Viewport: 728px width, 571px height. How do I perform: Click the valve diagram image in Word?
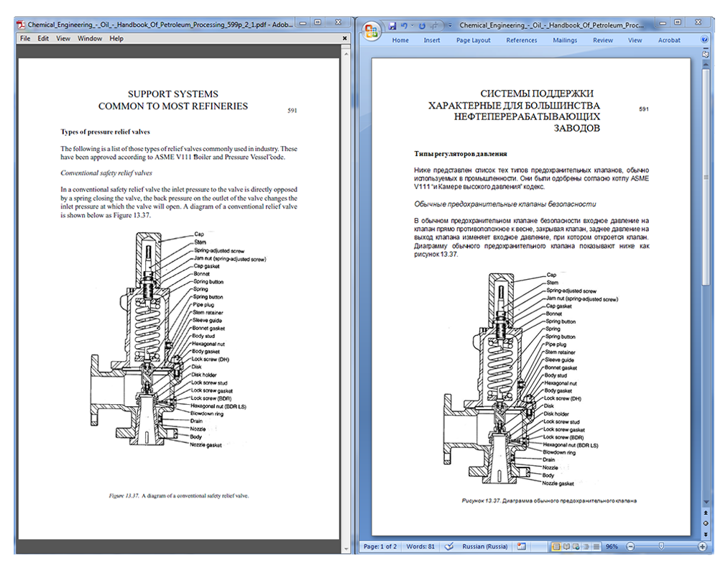pyautogui.click(x=530, y=380)
